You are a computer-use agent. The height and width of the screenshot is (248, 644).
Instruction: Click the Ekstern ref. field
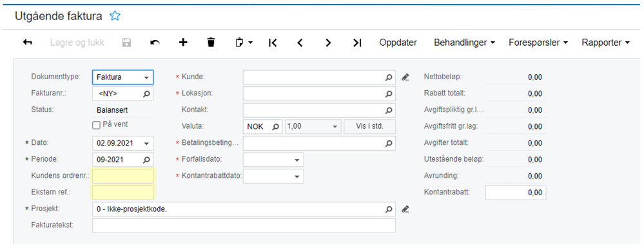[122, 193]
